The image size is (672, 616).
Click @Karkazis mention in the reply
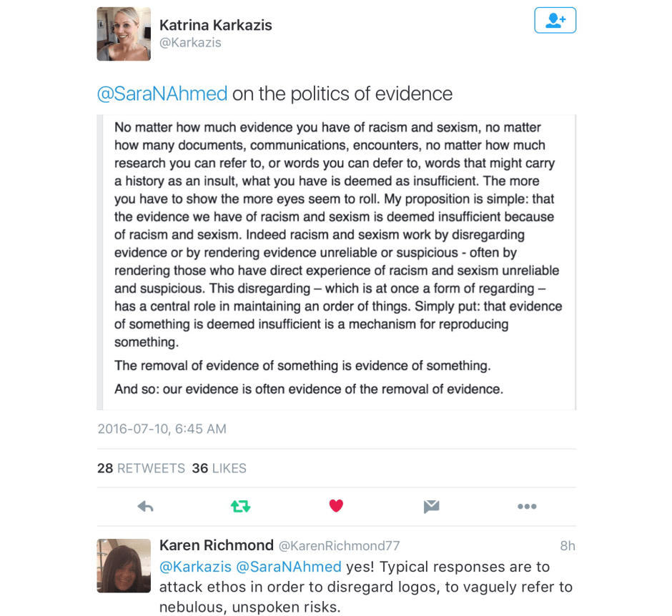click(x=195, y=567)
